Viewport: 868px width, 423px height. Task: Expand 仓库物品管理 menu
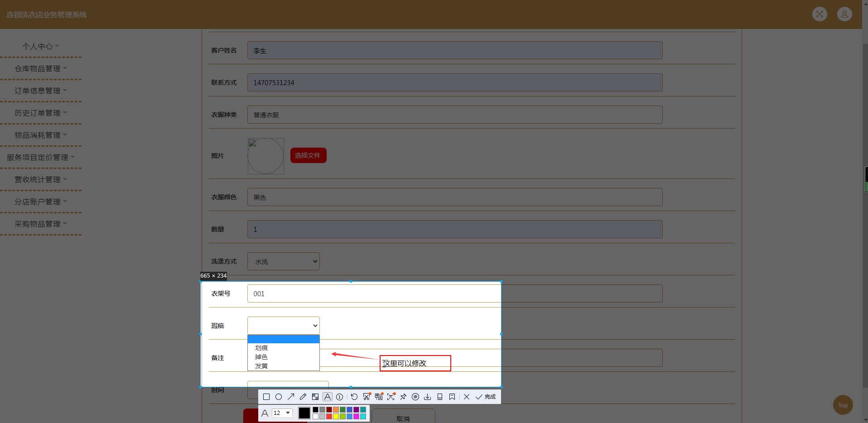click(x=41, y=68)
